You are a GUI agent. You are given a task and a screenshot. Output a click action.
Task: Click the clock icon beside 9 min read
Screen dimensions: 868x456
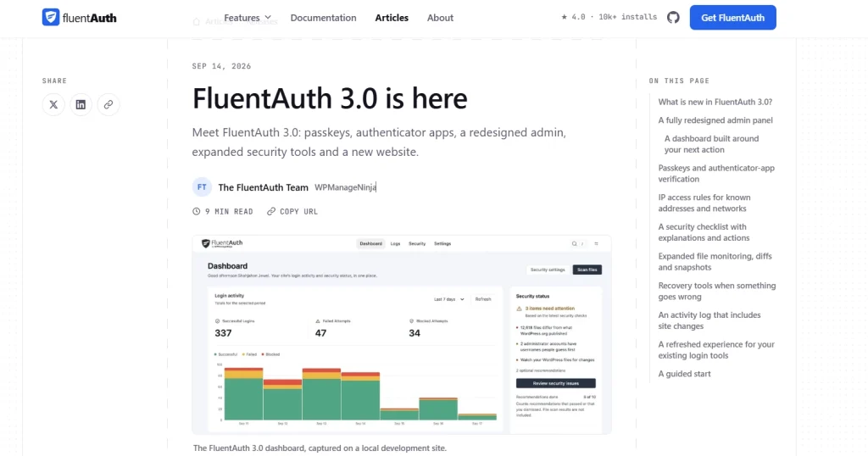point(196,211)
